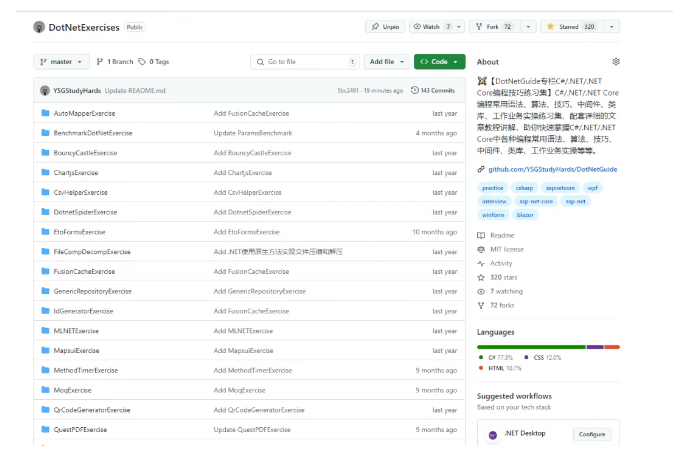Open the master branch dropdown
This screenshot has height=474, width=678.
(61, 62)
